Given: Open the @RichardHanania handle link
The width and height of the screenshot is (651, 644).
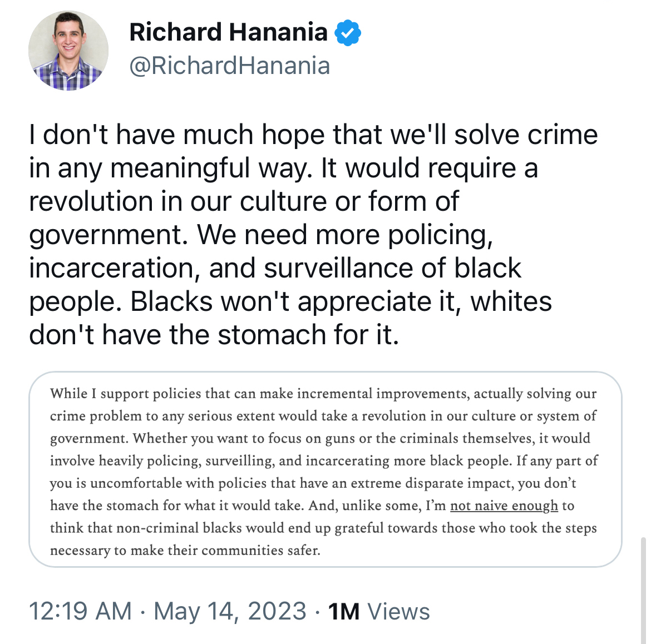Looking at the screenshot, I should [x=229, y=66].
